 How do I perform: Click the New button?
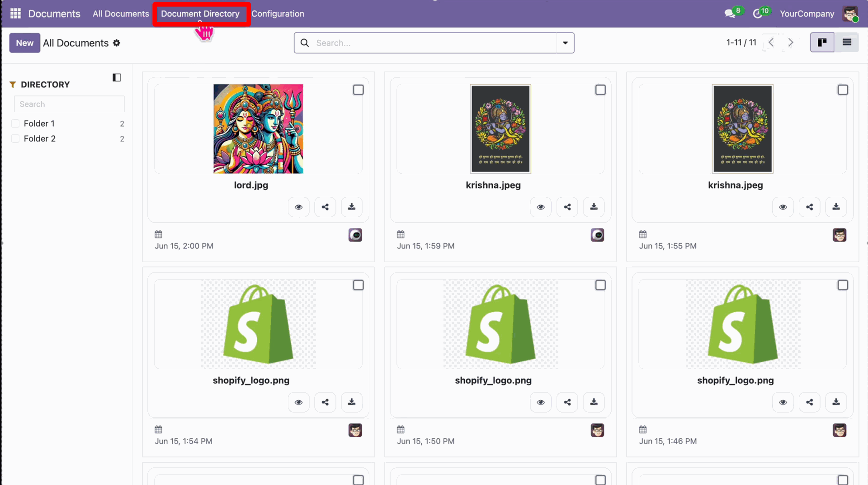pos(25,43)
